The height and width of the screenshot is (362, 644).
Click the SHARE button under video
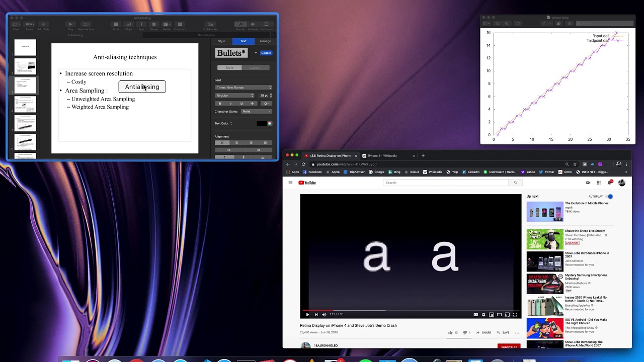(484, 332)
